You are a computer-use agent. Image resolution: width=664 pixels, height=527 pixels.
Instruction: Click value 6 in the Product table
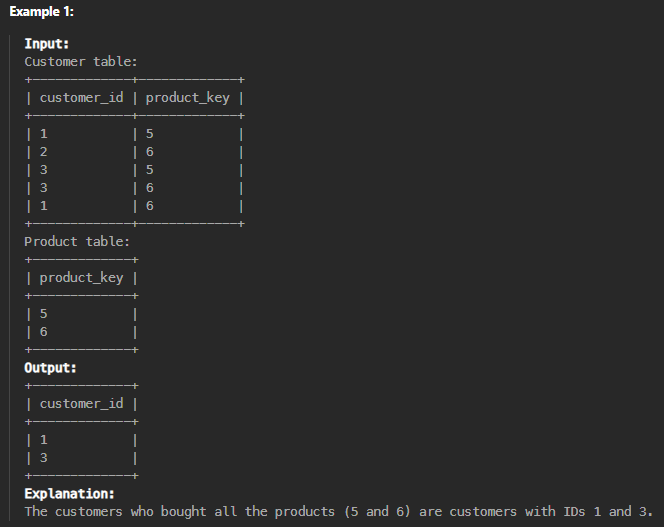click(x=44, y=332)
